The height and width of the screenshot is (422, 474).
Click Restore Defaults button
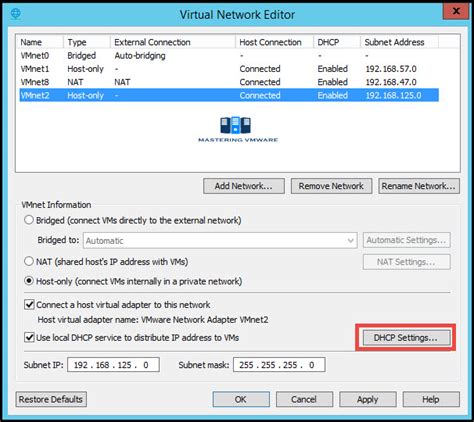[51, 399]
